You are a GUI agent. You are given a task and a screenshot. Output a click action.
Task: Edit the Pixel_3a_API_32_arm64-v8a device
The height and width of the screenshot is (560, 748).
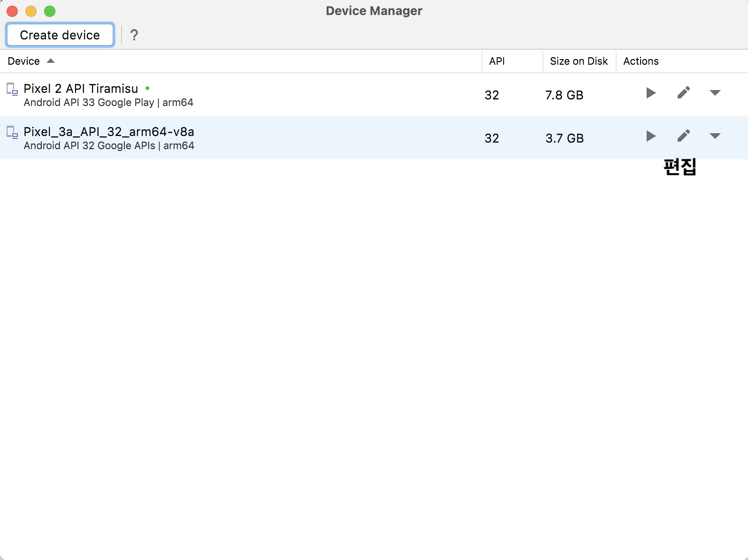[684, 136]
